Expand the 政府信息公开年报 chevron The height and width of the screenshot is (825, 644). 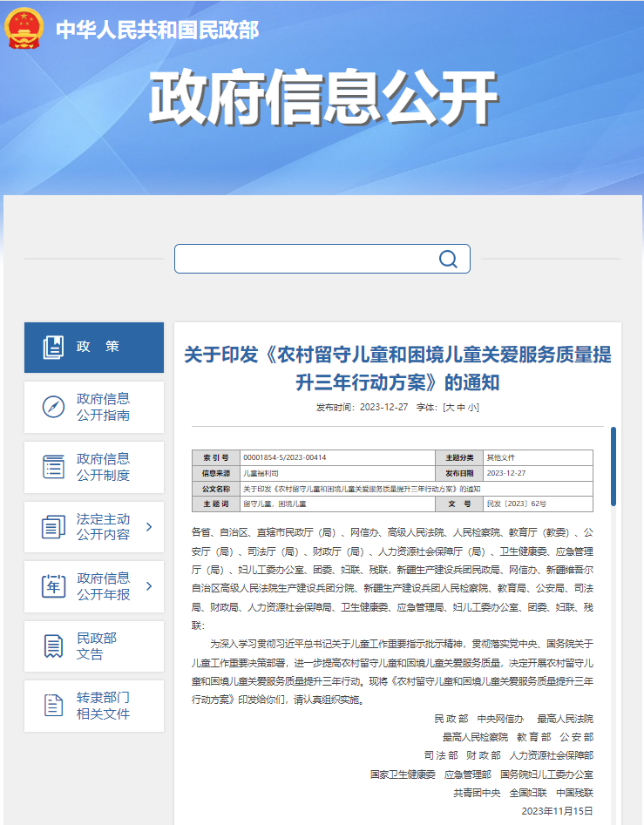tap(149, 586)
